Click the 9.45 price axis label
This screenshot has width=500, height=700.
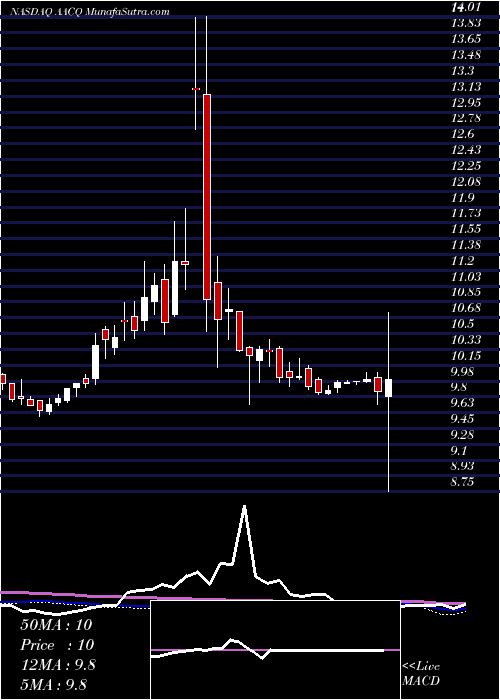pyautogui.click(x=464, y=419)
